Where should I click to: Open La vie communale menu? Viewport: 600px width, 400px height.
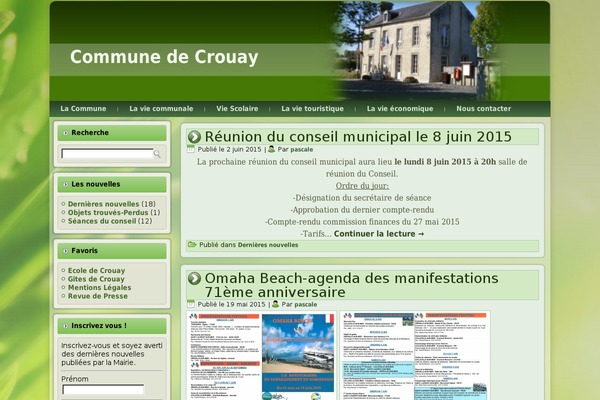pos(161,109)
